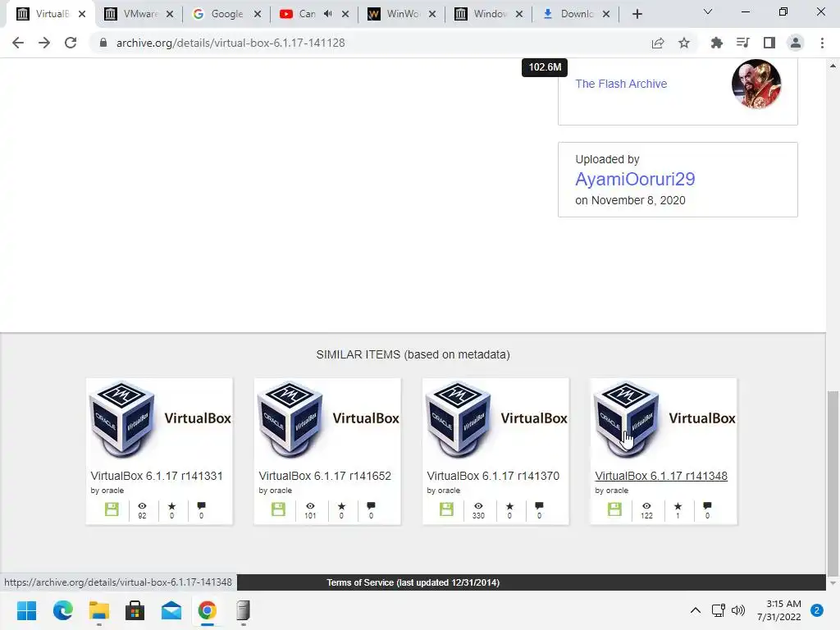This screenshot has height=630, width=840.
Task: Open the Chrome three-dot menu
Action: pyautogui.click(x=822, y=43)
